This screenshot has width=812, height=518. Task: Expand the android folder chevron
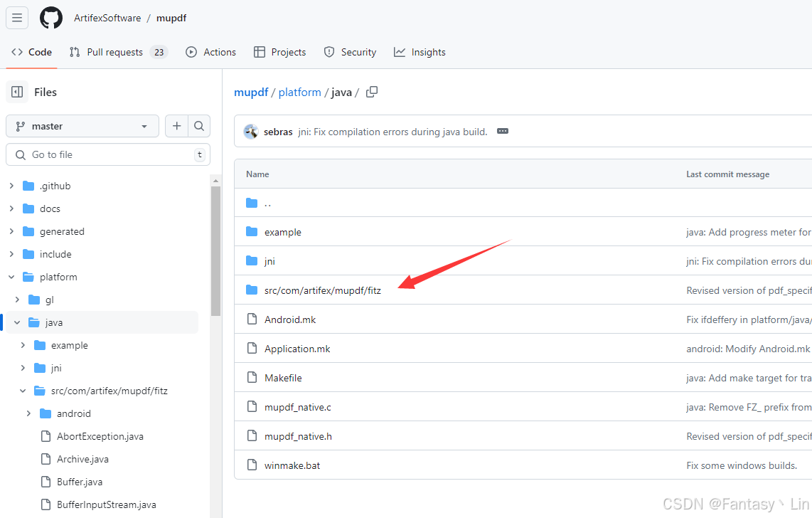tap(28, 413)
